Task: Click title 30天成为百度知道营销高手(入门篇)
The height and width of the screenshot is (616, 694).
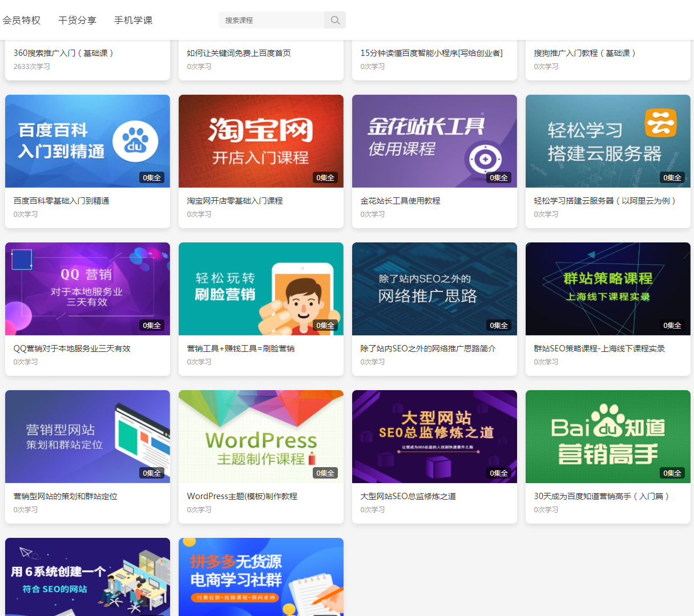Action: [x=602, y=496]
